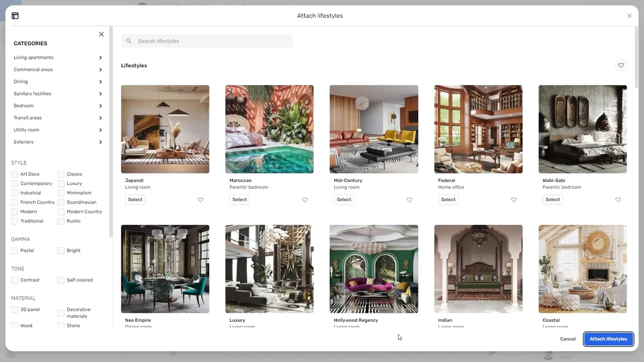Select the Maroccan lifestyle
Screen dimensions: 644x362
[239, 200]
